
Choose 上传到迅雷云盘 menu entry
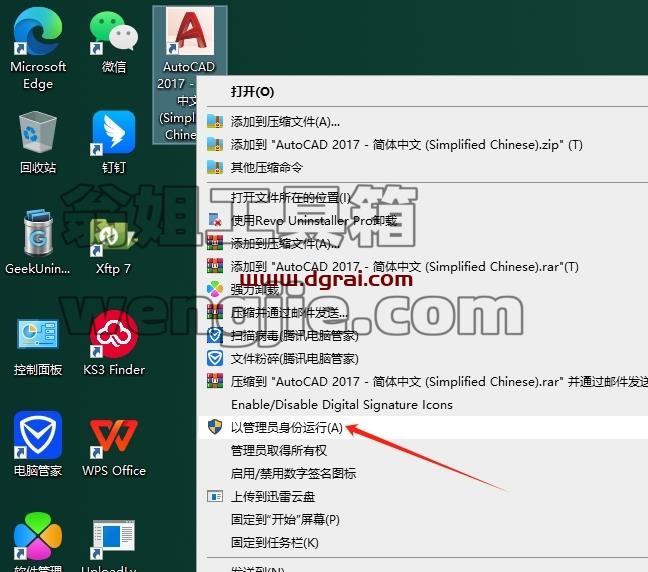[422, 496]
